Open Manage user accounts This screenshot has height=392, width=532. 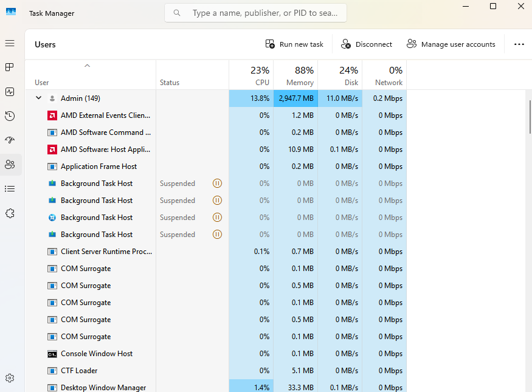[x=451, y=44]
